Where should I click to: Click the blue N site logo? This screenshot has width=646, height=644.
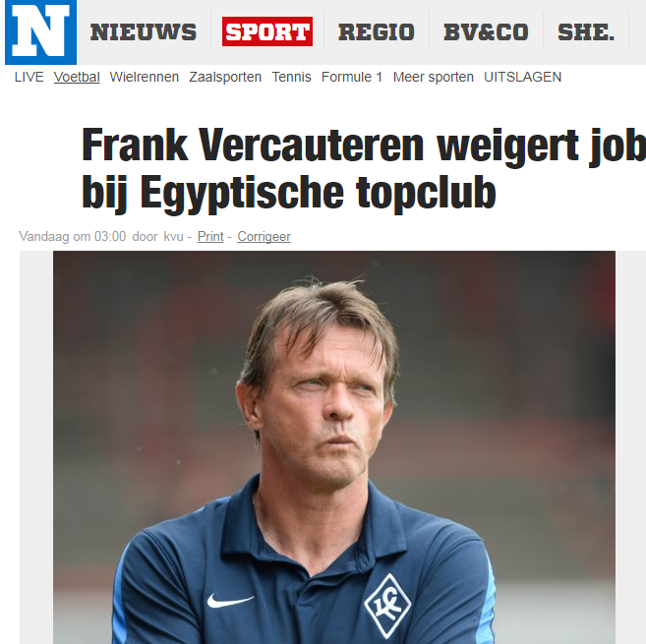coord(40,32)
